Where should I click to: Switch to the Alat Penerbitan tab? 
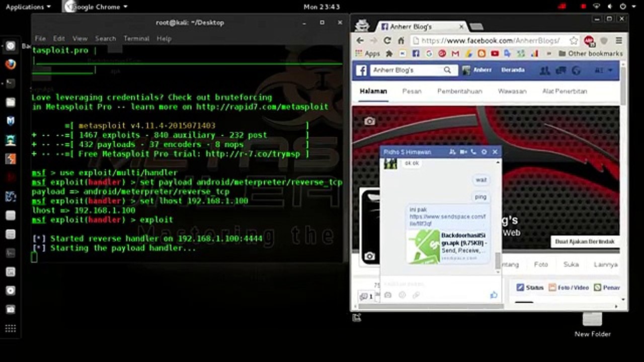pyautogui.click(x=565, y=91)
